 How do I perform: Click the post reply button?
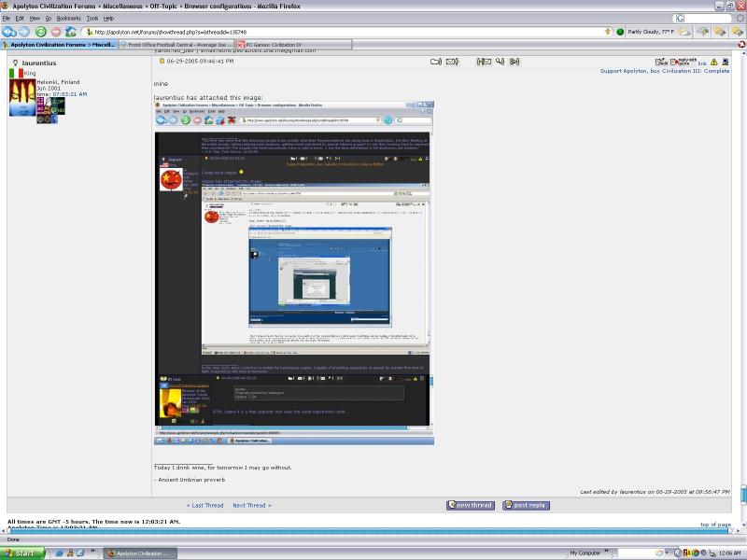pyautogui.click(x=526, y=505)
